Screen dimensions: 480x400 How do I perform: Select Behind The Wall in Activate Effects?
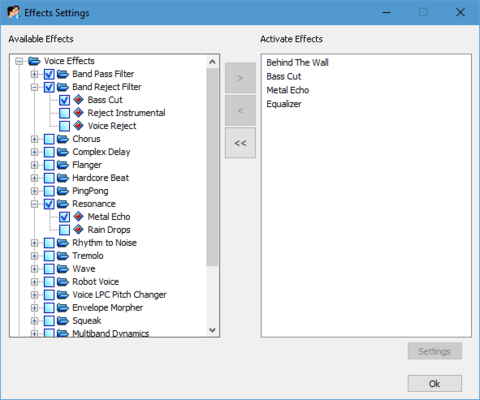click(297, 63)
